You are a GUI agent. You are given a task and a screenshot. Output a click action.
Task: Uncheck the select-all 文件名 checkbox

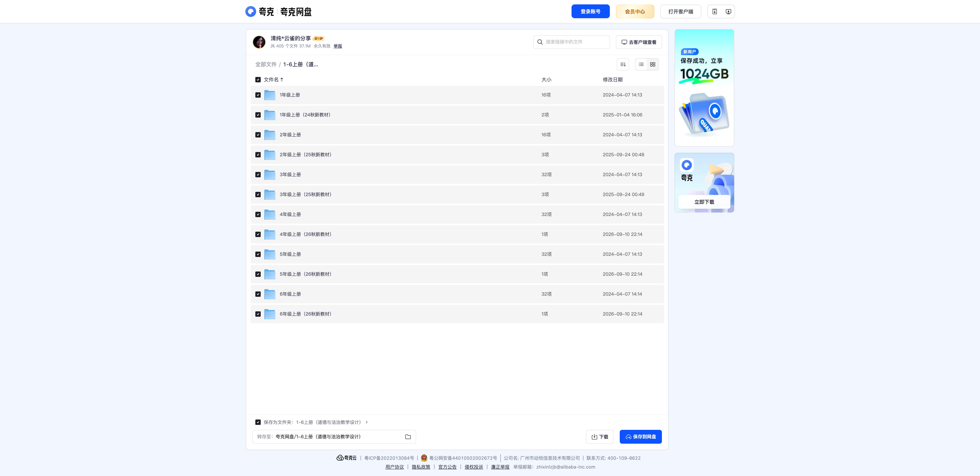(x=258, y=79)
